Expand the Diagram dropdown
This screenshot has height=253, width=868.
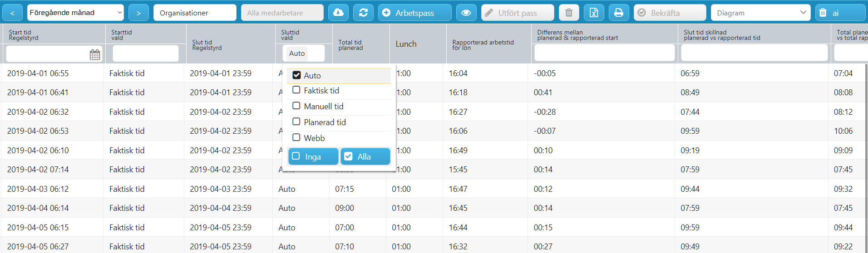pos(761,13)
